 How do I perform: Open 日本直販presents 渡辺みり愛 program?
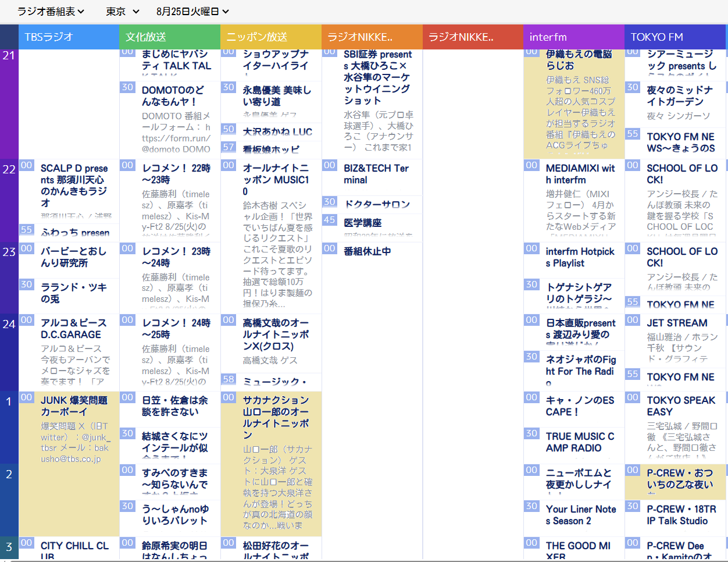574,332
